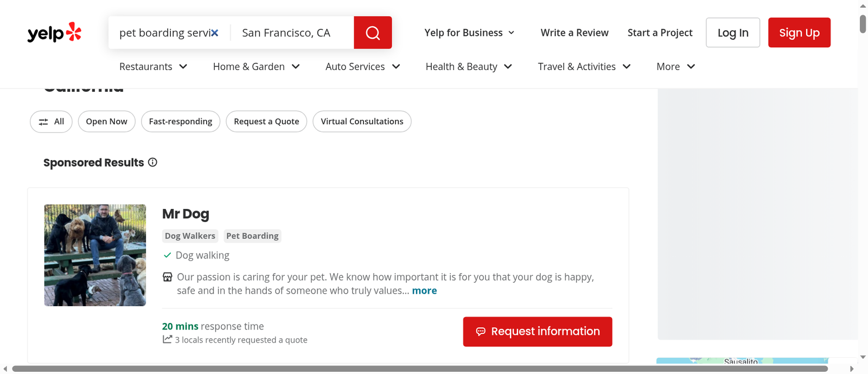Toggle the Request a Quote filter

(266, 122)
